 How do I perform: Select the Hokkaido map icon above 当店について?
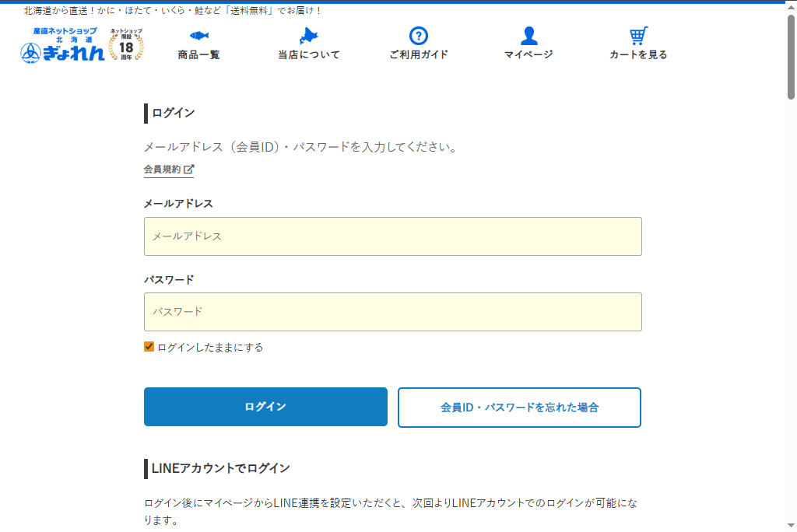pos(307,35)
